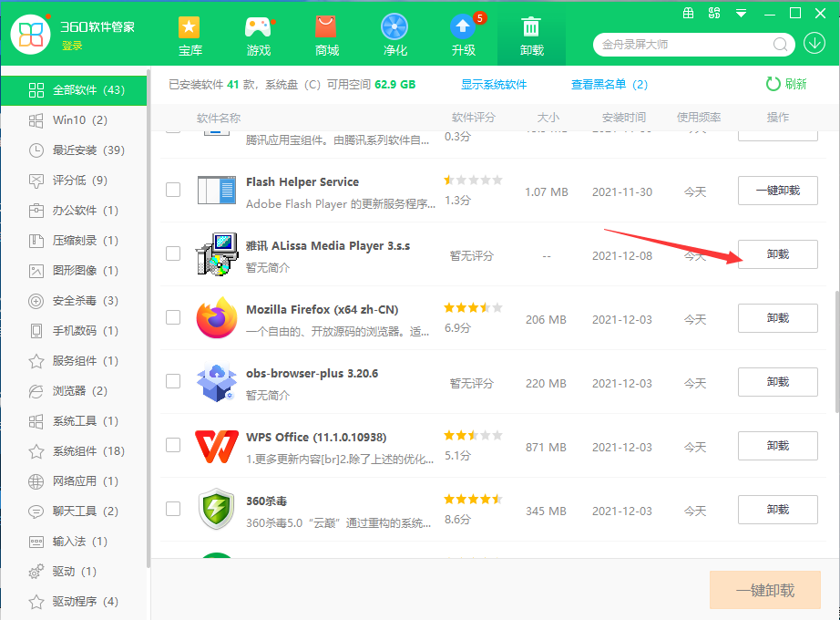The width and height of the screenshot is (840, 620).
Task: Click the 360杀毒 shield icon
Action: [217, 509]
